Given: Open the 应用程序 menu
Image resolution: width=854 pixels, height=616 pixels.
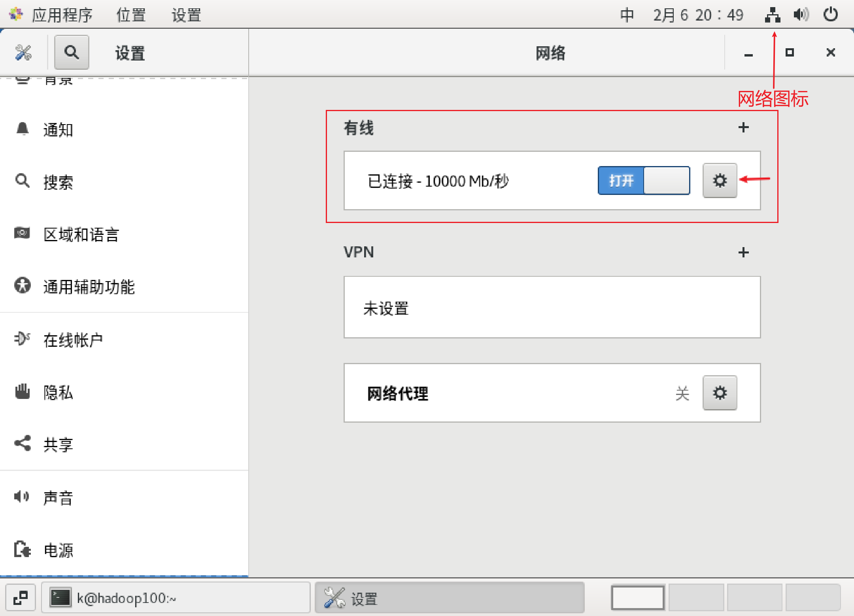Looking at the screenshot, I should (x=62, y=15).
